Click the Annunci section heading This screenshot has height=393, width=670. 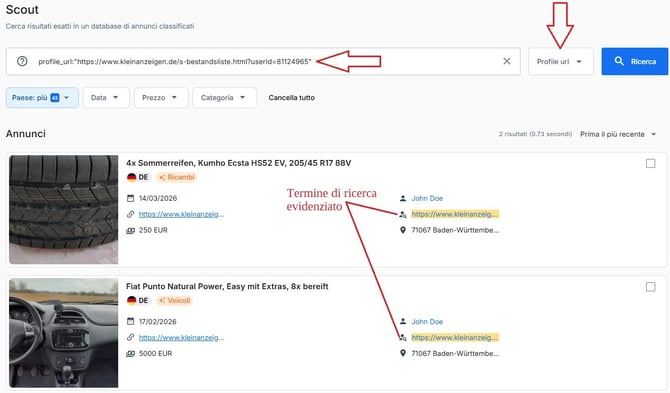pos(26,134)
